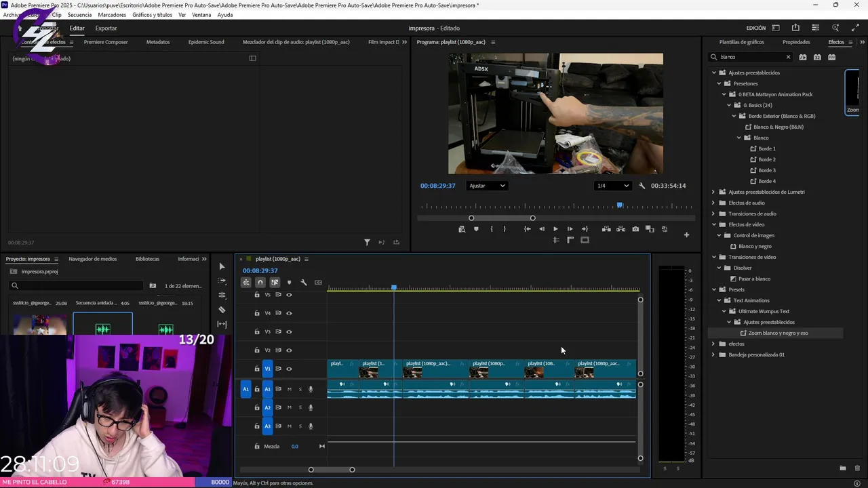The image size is (868, 488).
Task: Open Gráficos y títulos menu
Action: [152, 14]
